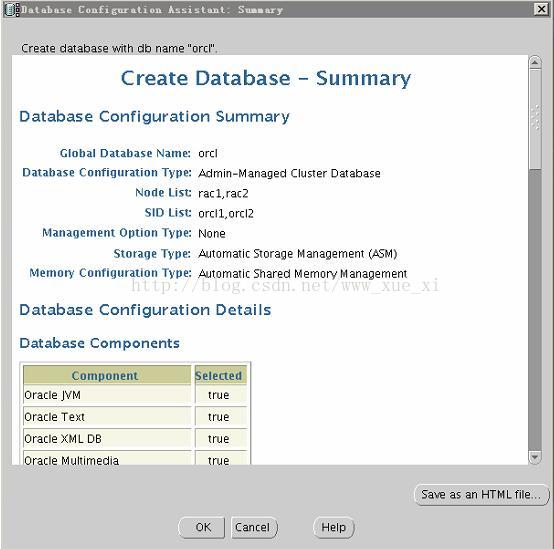Click the Create database with db name text
Screen dimensions: 554x549
119,48
